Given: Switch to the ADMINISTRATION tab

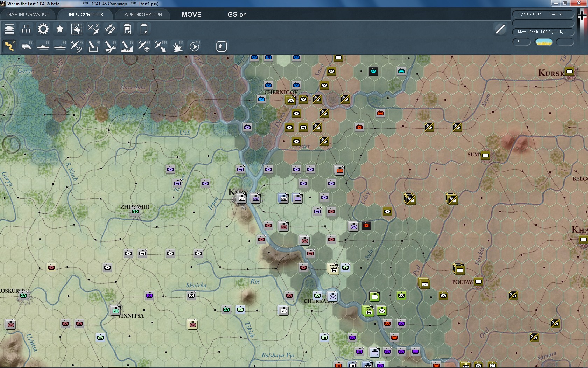Looking at the screenshot, I should click(143, 14).
